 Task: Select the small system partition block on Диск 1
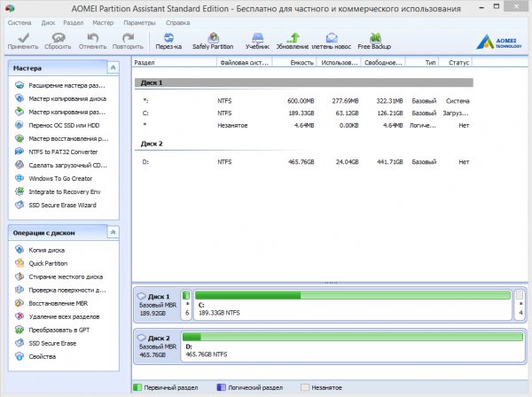pos(186,305)
